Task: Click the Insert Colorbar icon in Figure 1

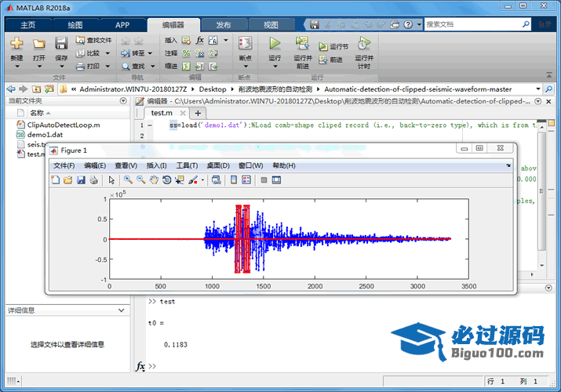Action: (234, 180)
